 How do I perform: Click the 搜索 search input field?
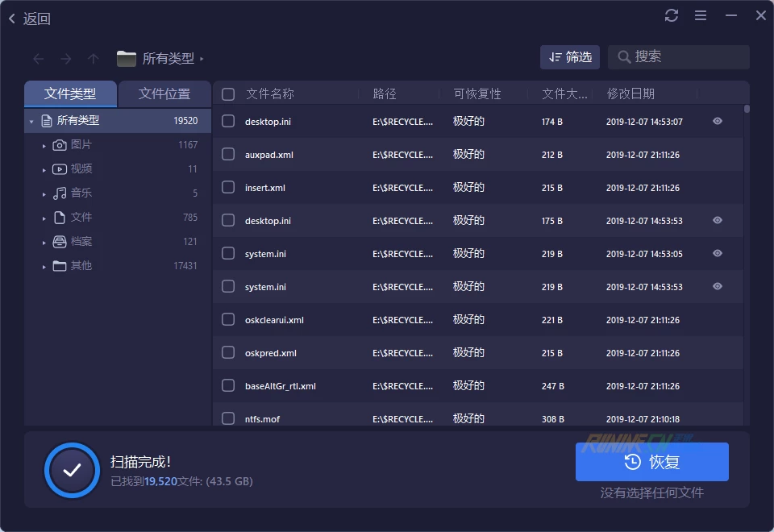pyautogui.click(x=685, y=57)
